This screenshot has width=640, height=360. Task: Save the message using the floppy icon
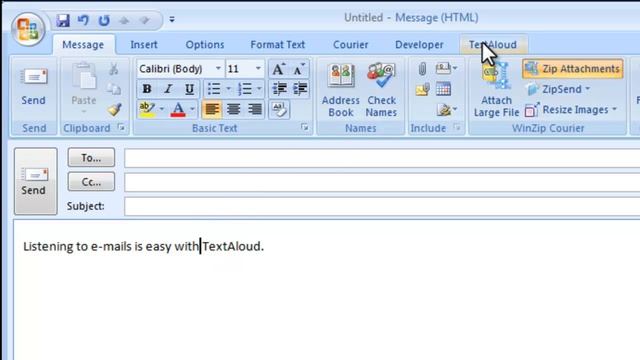pyautogui.click(x=63, y=20)
